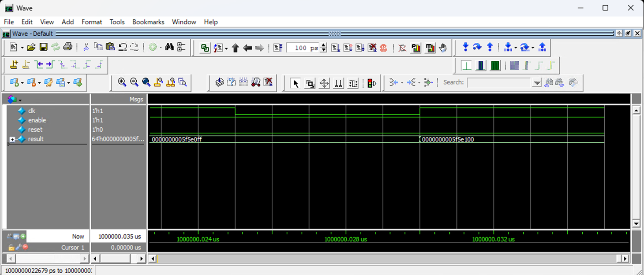Open the Format menu

tap(91, 22)
